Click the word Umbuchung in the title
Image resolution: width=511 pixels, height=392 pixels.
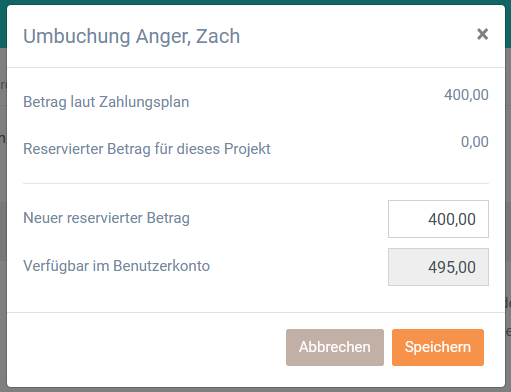point(76,36)
